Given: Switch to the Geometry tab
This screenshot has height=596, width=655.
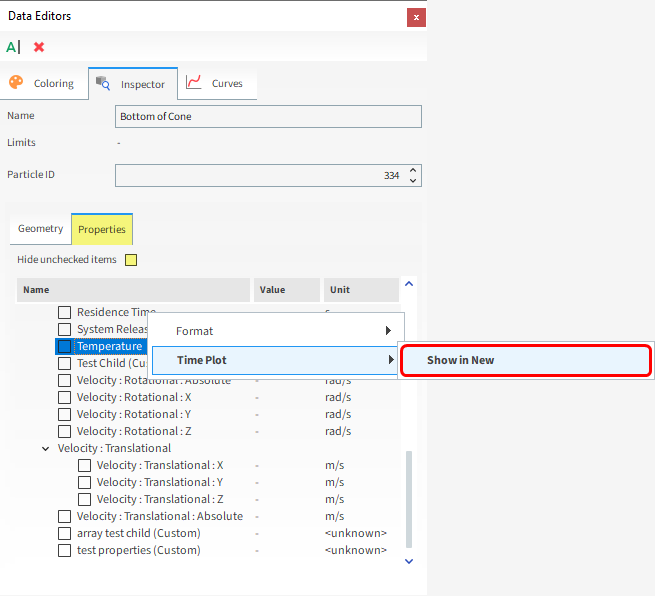Looking at the screenshot, I should (40, 229).
